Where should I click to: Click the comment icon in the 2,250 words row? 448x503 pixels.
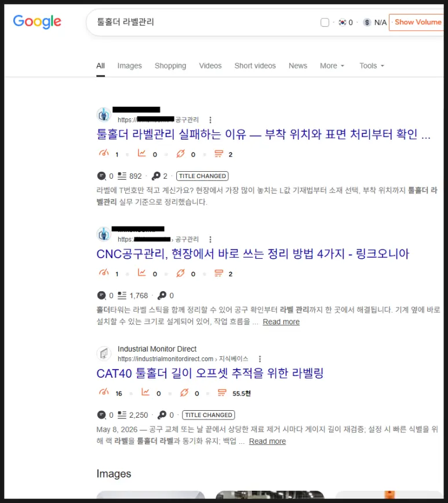pos(101,415)
